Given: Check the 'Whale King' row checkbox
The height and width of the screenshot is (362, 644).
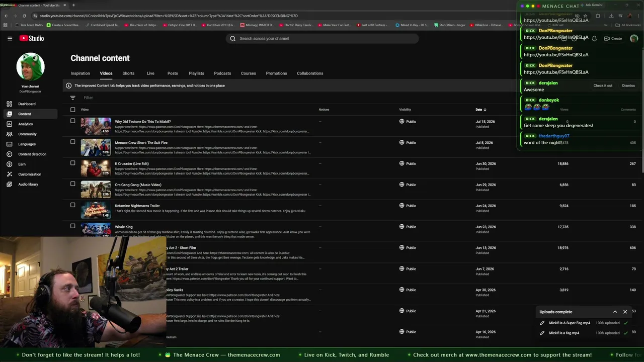Looking at the screenshot, I should [x=72, y=226].
